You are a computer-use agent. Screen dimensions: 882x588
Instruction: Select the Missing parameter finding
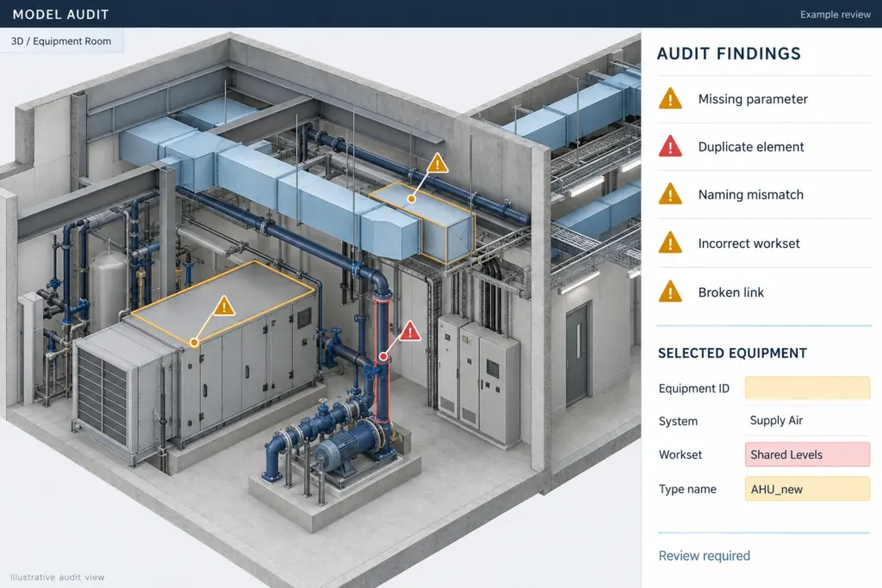(765, 99)
